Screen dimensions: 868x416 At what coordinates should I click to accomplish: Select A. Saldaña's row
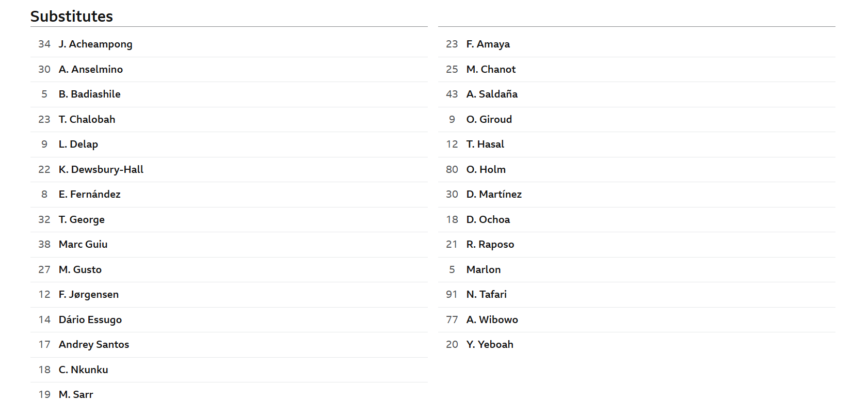(636, 94)
